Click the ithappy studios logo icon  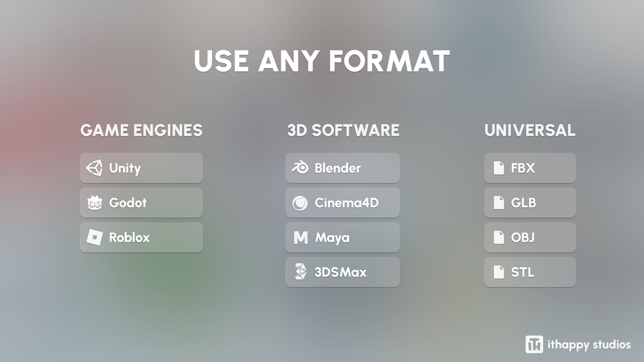pyautogui.click(x=534, y=344)
